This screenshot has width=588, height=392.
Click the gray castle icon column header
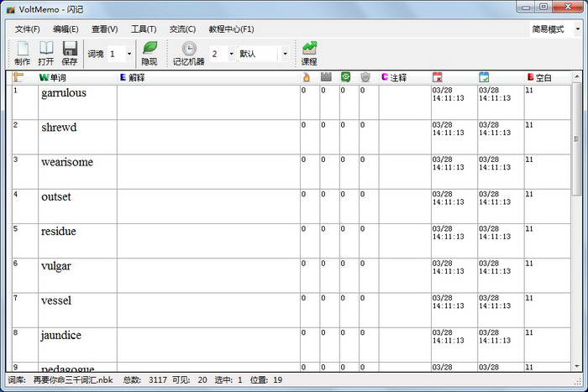(x=326, y=77)
